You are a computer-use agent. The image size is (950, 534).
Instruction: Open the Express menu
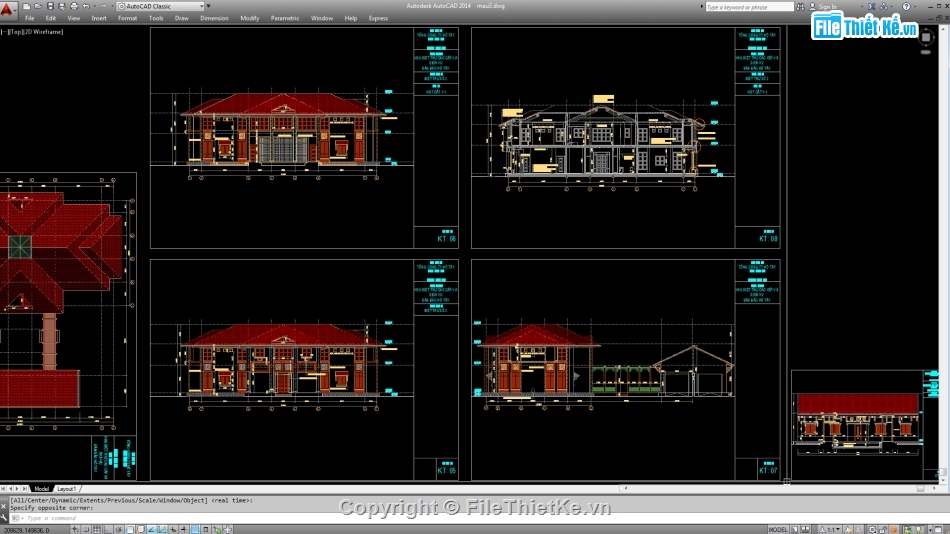point(378,18)
